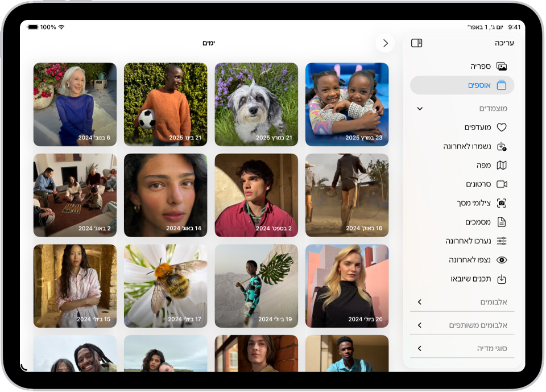Expand the אלבומים משותפים section

[420, 325]
